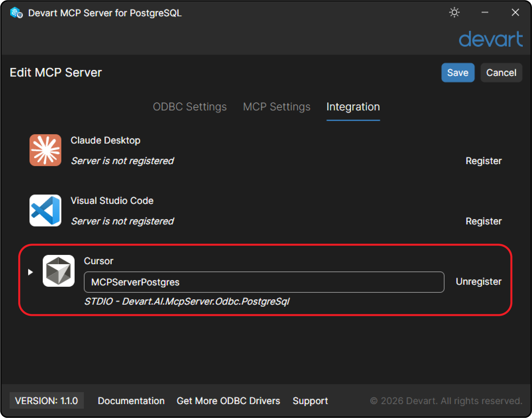Click the MCPServerPostgres name input field
The width and height of the screenshot is (532, 418).
(264, 282)
